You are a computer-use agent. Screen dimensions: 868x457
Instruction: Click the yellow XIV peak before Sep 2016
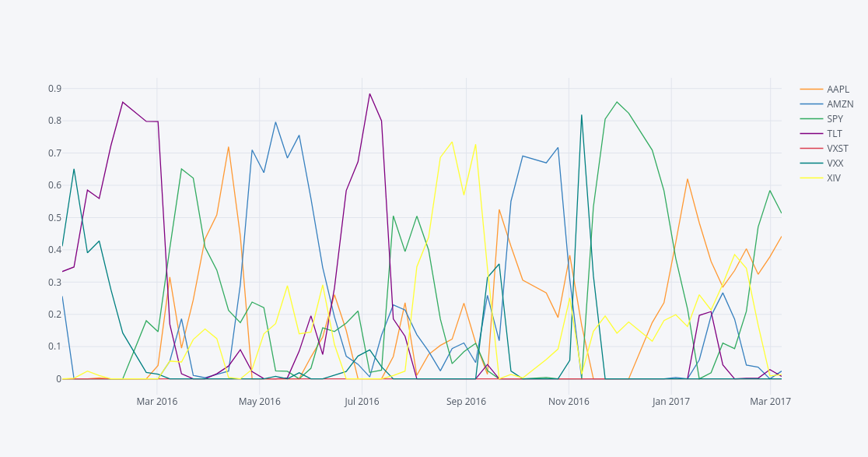pos(452,142)
